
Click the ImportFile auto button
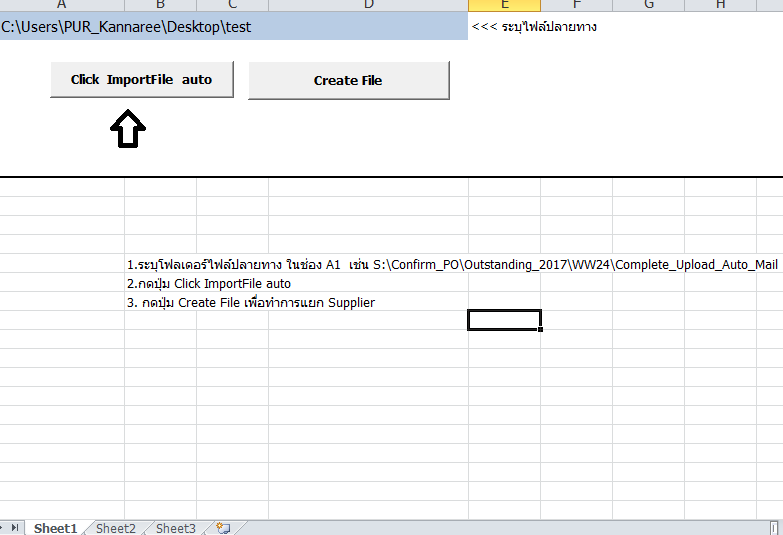click(141, 80)
